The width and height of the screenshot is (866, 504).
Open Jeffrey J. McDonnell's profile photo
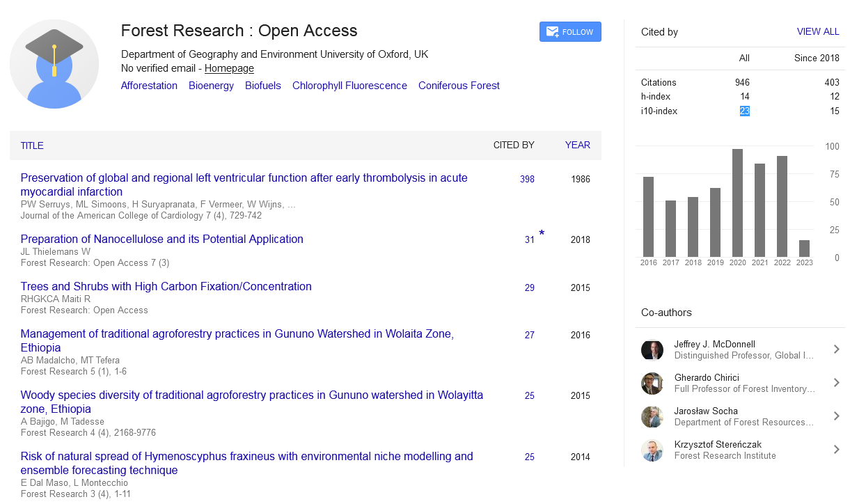pyautogui.click(x=652, y=350)
